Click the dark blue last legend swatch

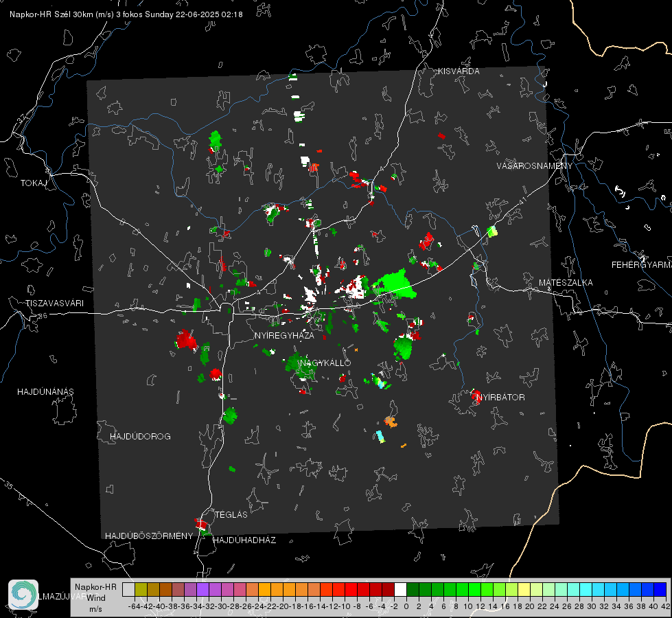[660, 589]
